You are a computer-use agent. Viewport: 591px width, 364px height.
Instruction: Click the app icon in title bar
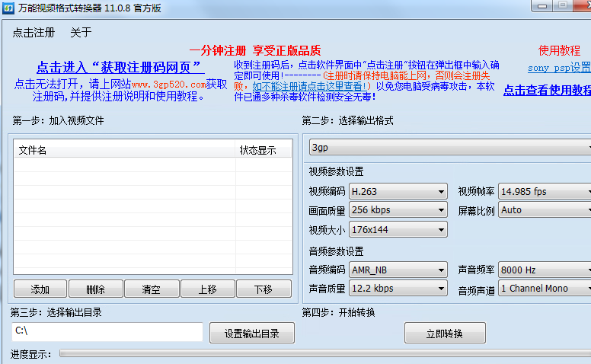click(8, 8)
